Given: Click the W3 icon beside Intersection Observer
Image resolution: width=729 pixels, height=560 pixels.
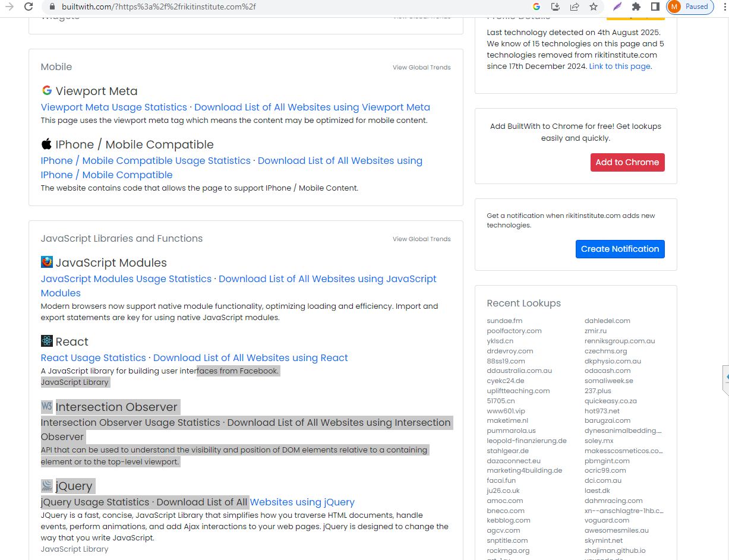Looking at the screenshot, I should [47, 406].
